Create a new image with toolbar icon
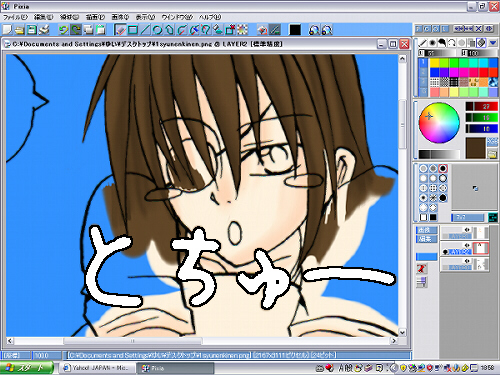 [7, 30]
